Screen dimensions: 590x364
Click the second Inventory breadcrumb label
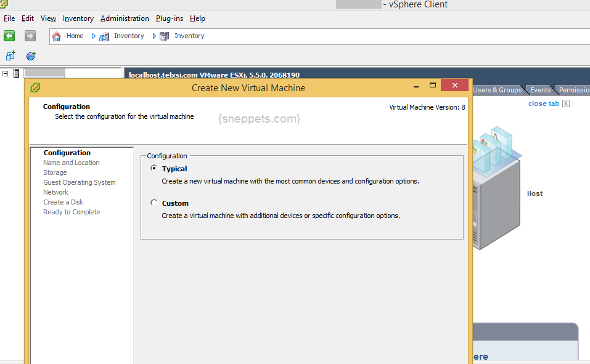(x=189, y=36)
